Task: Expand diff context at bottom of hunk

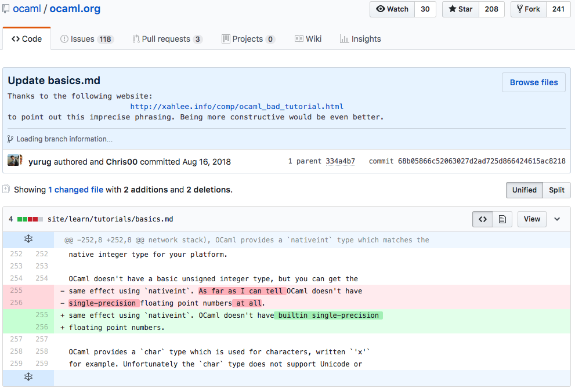Action: pyautogui.click(x=28, y=377)
